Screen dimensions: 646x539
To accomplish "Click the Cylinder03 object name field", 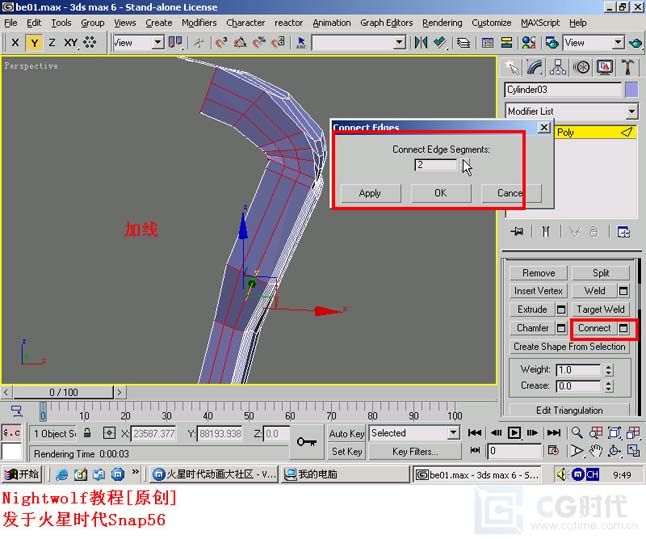I will pos(563,90).
